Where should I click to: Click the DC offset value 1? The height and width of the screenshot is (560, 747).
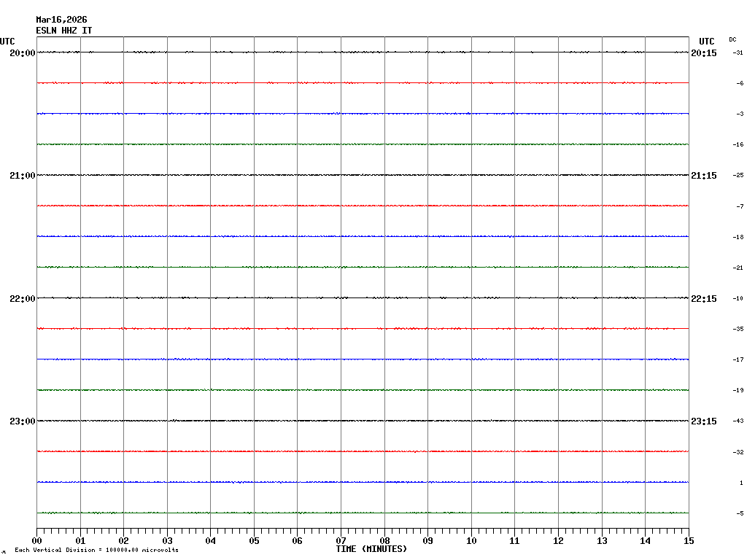coord(740,483)
